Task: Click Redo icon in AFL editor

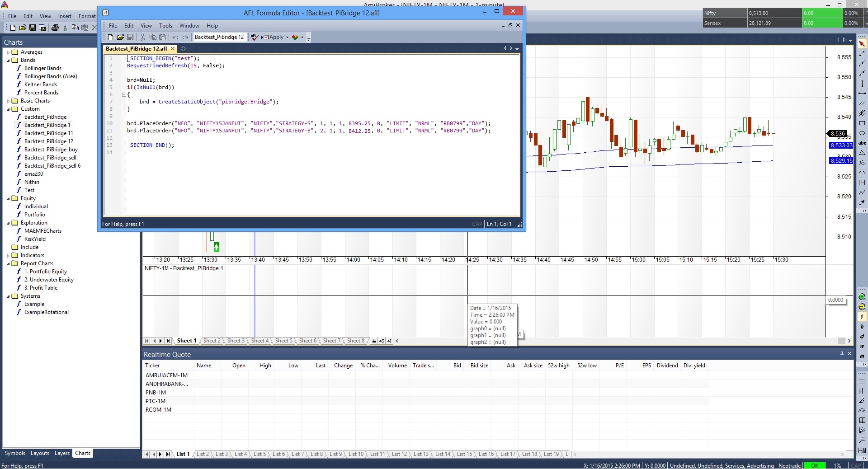Action: coord(185,37)
